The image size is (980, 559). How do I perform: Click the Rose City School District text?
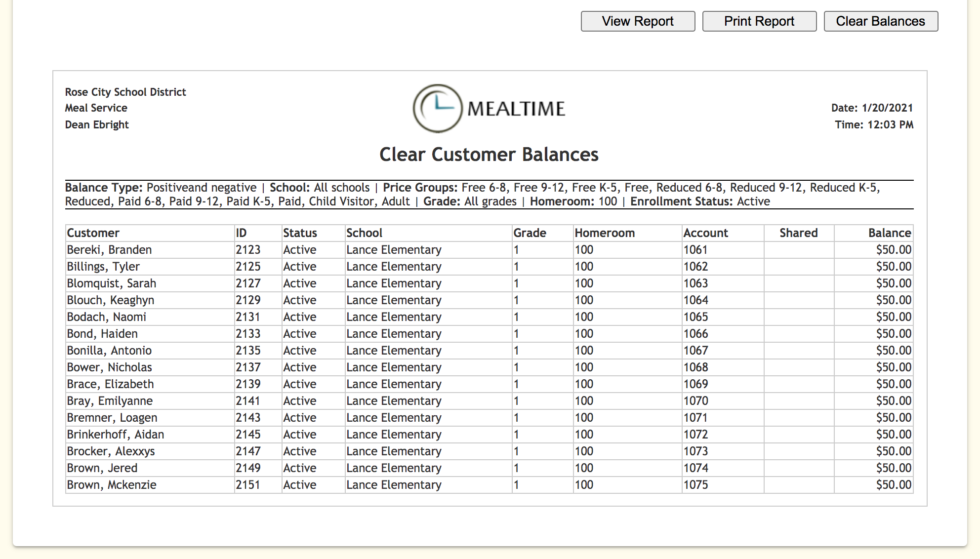(125, 92)
